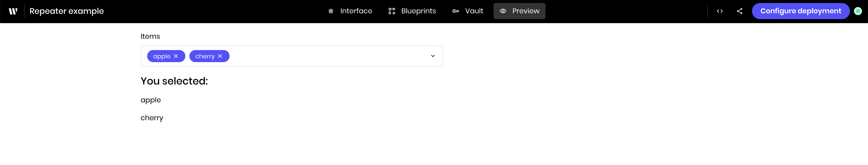Expand the Items dropdown chevron
This screenshot has width=868, height=165.
(x=433, y=56)
